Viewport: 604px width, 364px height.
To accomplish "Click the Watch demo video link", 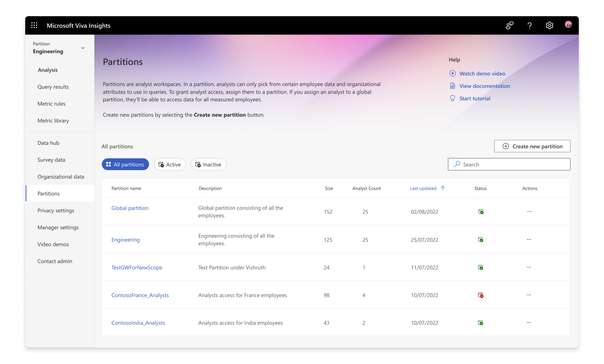I will coord(482,74).
